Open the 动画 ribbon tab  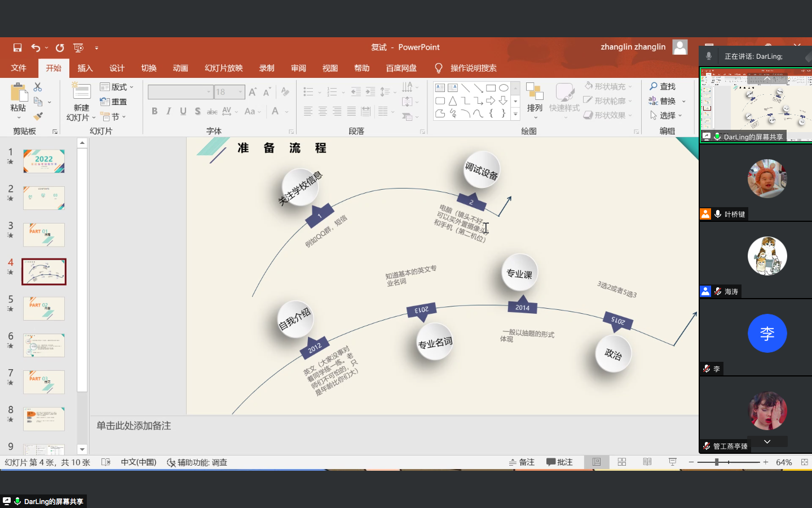coord(180,68)
